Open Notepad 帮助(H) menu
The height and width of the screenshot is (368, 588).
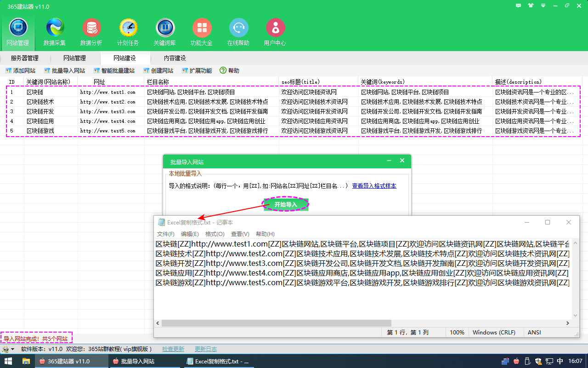click(x=265, y=234)
